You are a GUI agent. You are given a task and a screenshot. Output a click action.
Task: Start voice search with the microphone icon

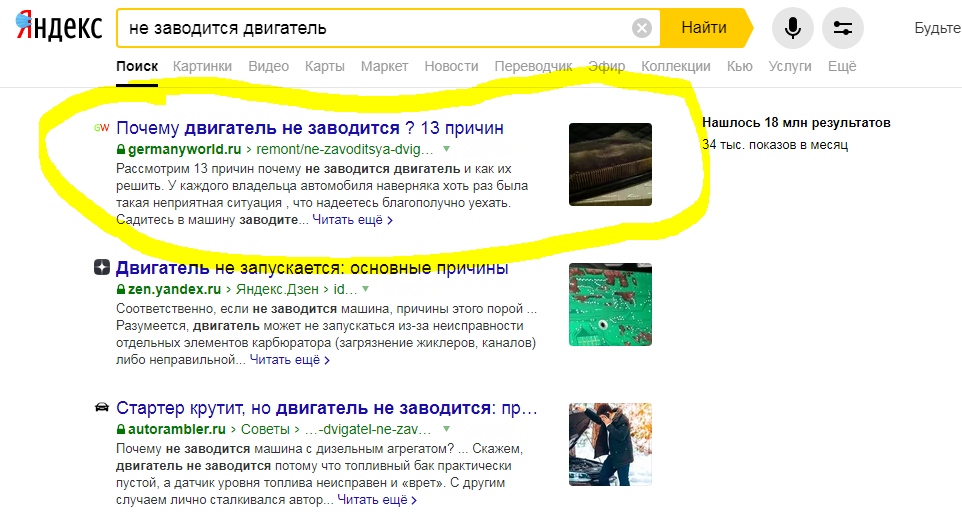pos(793,28)
